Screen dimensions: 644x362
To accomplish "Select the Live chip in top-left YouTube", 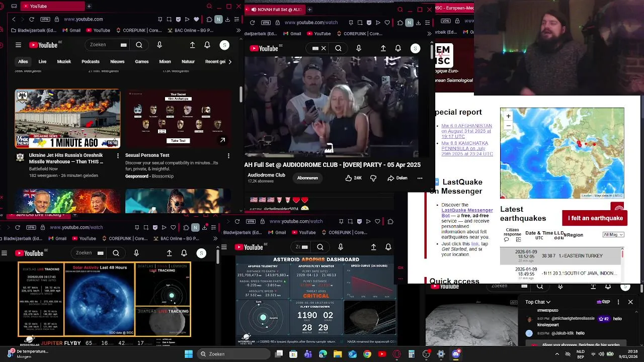I will (42, 61).
